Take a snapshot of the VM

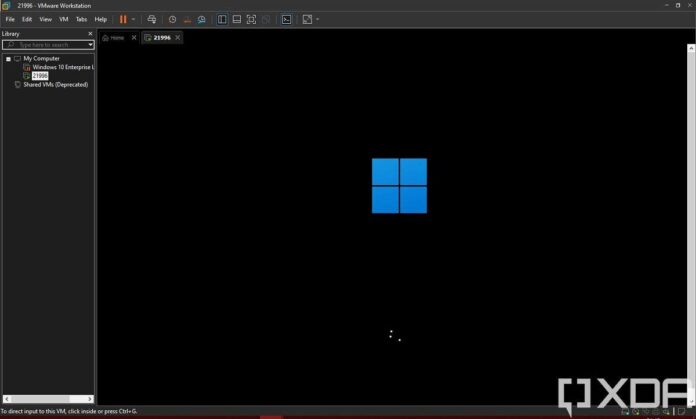point(172,19)
